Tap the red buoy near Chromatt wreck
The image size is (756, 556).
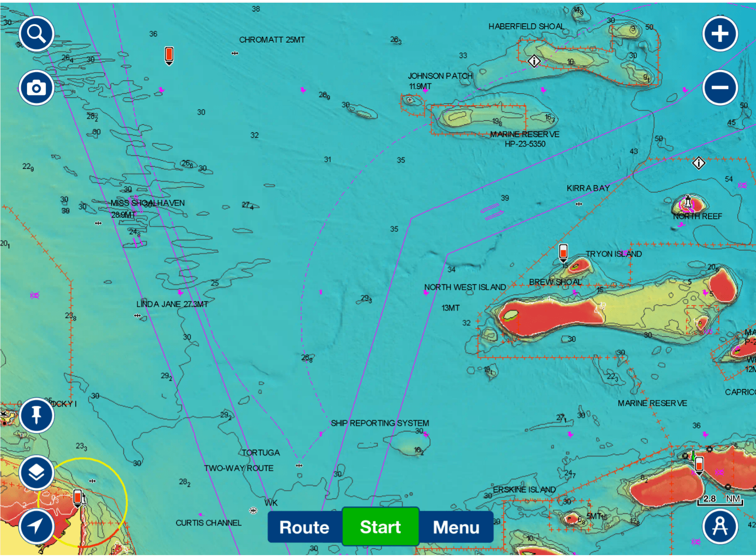coord(169,55)
